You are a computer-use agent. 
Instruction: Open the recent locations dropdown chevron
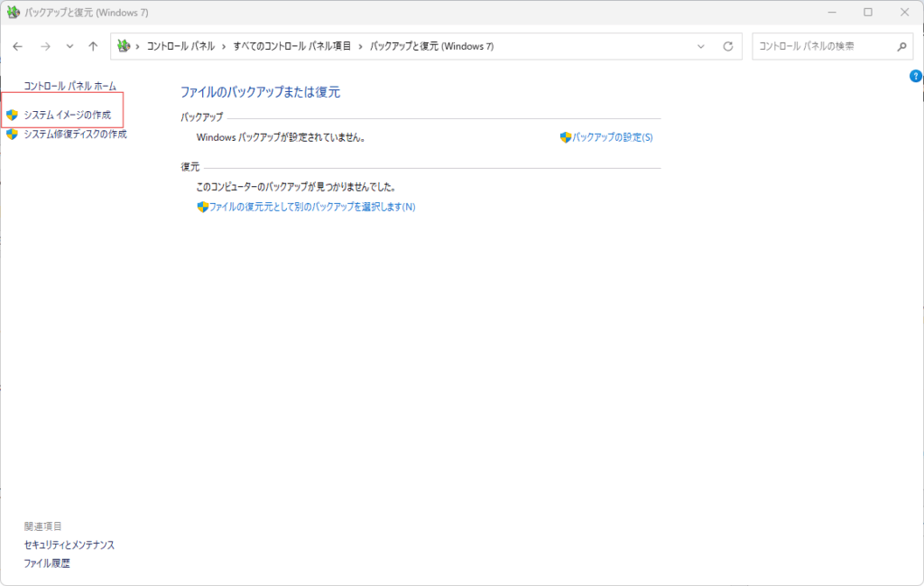point(69,47)
